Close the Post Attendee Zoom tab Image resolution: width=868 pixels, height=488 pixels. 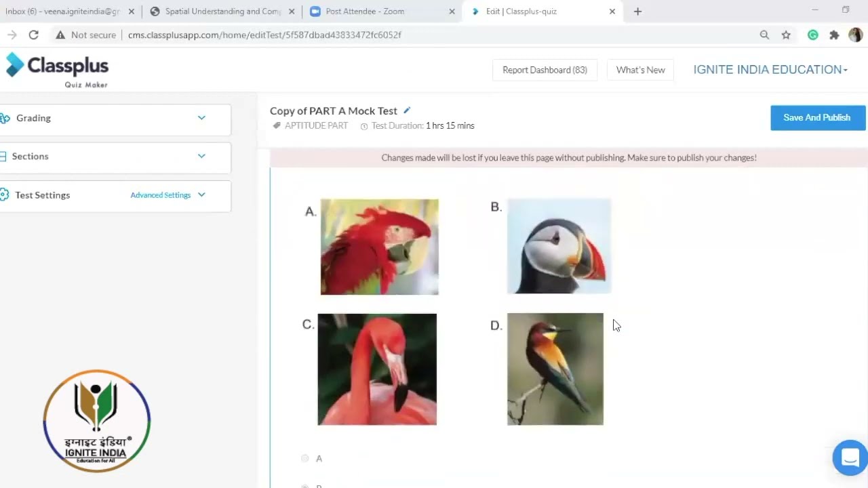[x=452, y=12]
